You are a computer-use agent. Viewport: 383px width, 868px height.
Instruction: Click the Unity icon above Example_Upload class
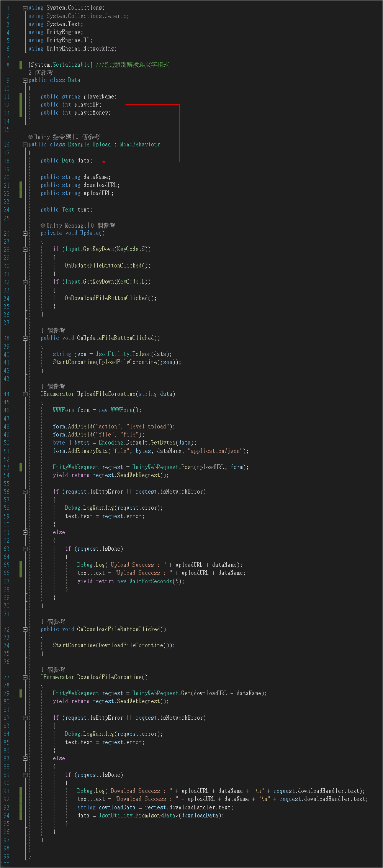tap(31, 137)
